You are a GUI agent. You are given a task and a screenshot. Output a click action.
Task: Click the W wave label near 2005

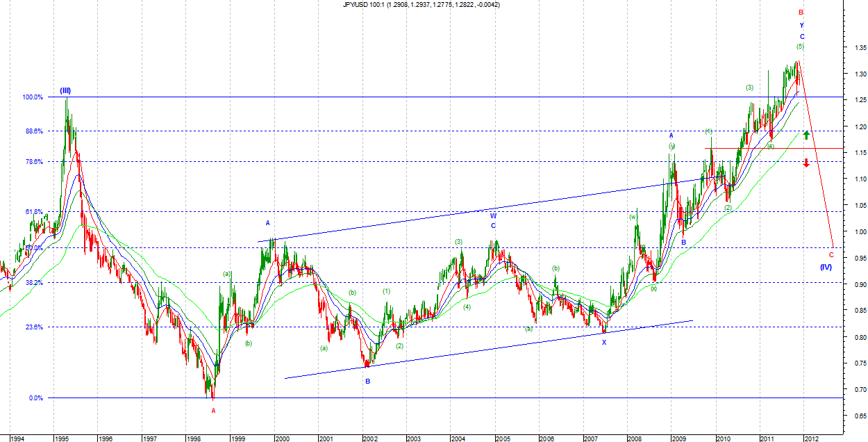click(x=493, y=216)
